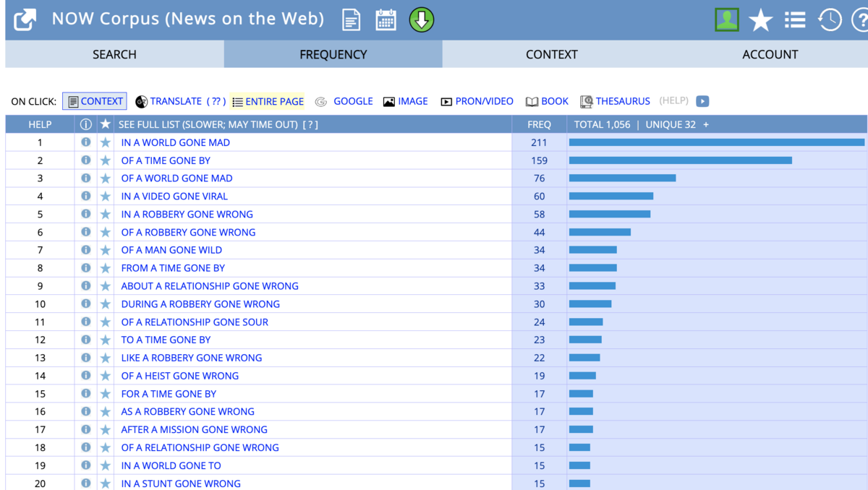Click star icon for OF A TIME GONE BY
The width and height of the screenshot is (868, 490).
coord(106,160)
